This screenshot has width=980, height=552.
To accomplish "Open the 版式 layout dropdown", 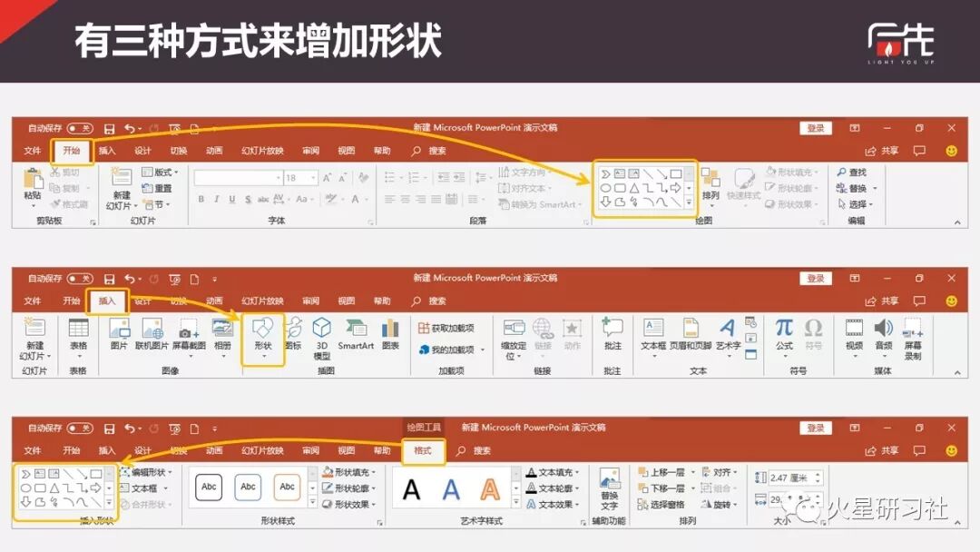I will click(x=161, y=172).
